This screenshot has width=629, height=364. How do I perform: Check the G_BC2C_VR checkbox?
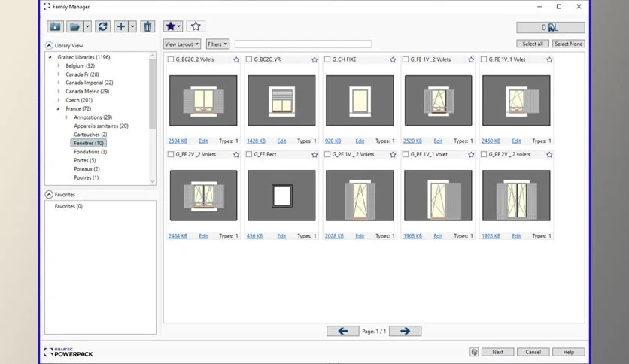[x=249, y=59]
